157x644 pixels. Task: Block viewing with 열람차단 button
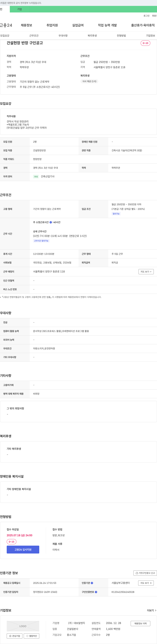[31, 636]
